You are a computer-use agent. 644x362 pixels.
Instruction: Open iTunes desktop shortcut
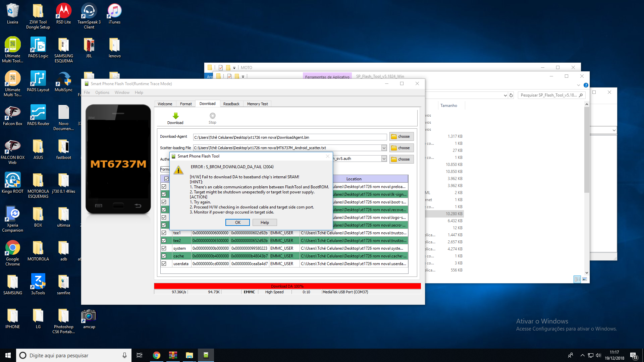click(x=114, y=14)
